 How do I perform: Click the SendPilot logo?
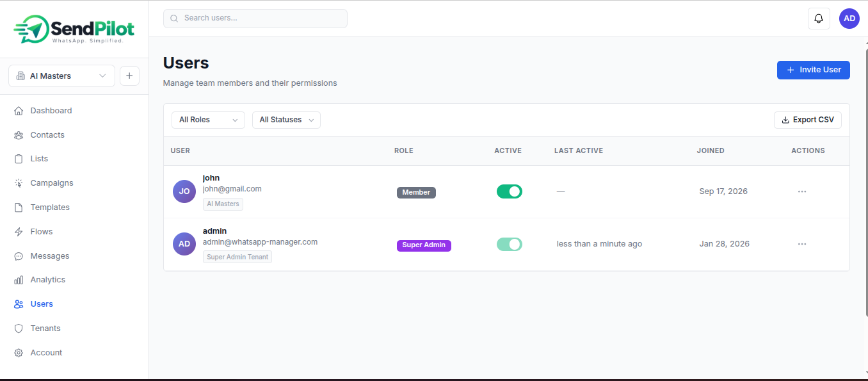pos(74,29)
